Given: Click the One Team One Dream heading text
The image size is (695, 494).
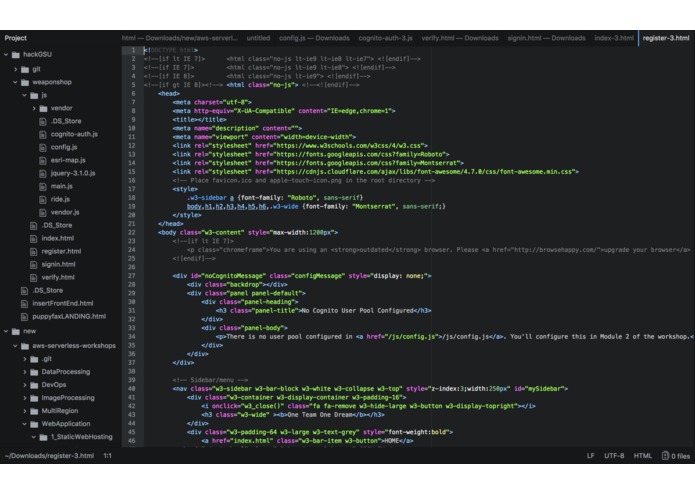Looking at the screenshot, I should point(320,415).
